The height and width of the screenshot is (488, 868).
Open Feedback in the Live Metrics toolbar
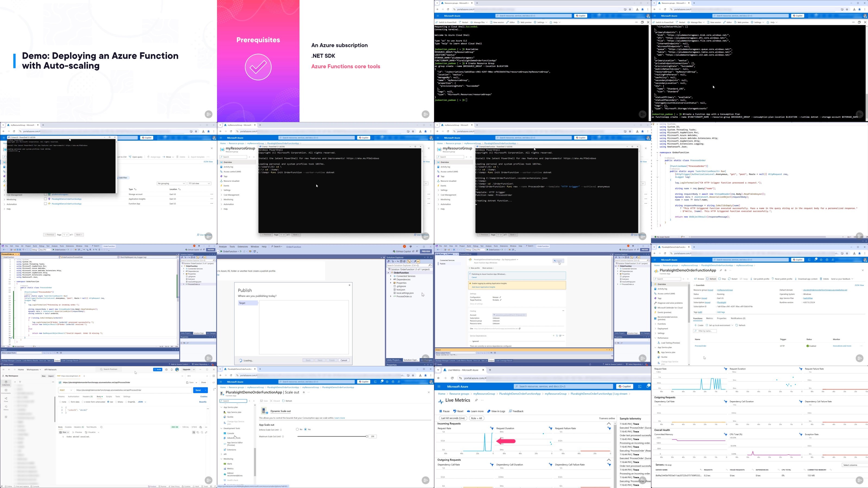tap(516, 411)
